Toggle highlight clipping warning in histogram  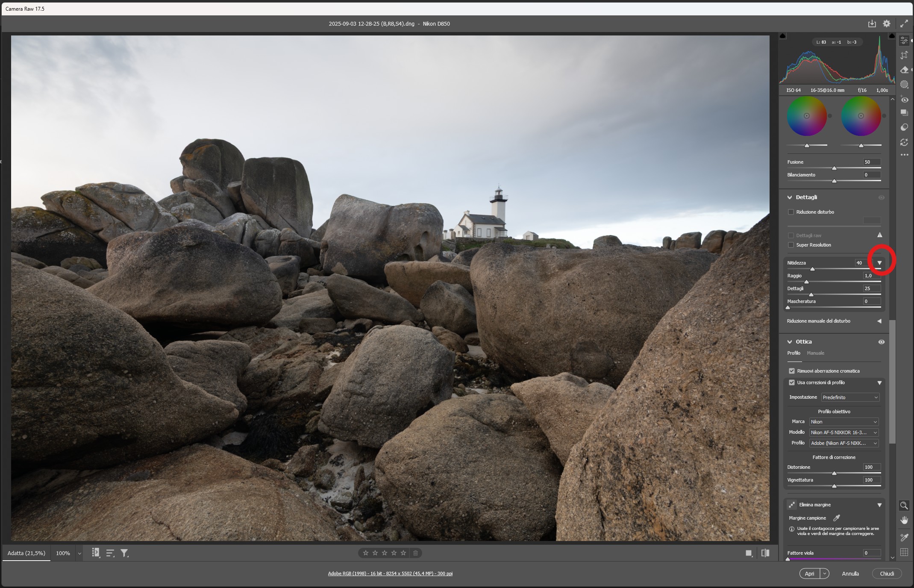pos(892,36)
